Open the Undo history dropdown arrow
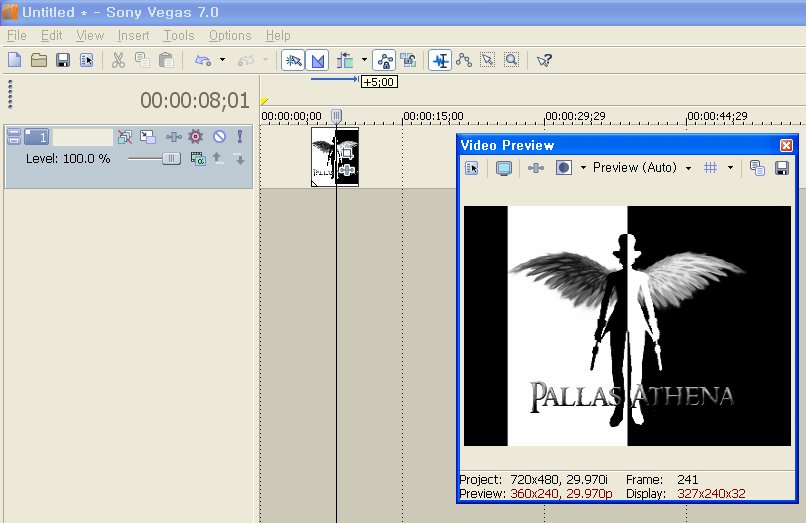The width and height of the screenshot is (806, 523). [222, 60]
